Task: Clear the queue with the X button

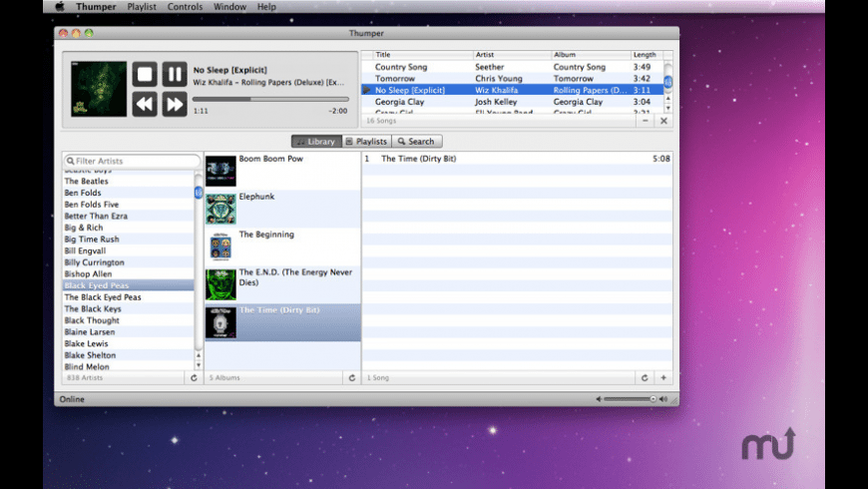Action: click(x=663, y=120)
